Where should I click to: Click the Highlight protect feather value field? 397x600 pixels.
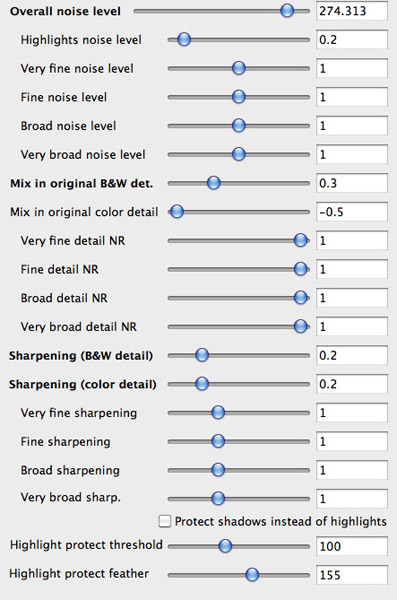[352, 575]
